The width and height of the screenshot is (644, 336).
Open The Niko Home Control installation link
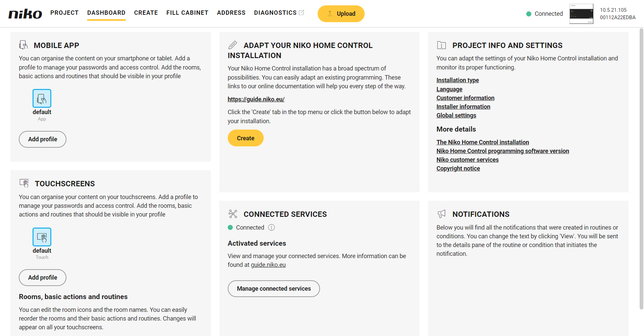(x=483, y=142)
